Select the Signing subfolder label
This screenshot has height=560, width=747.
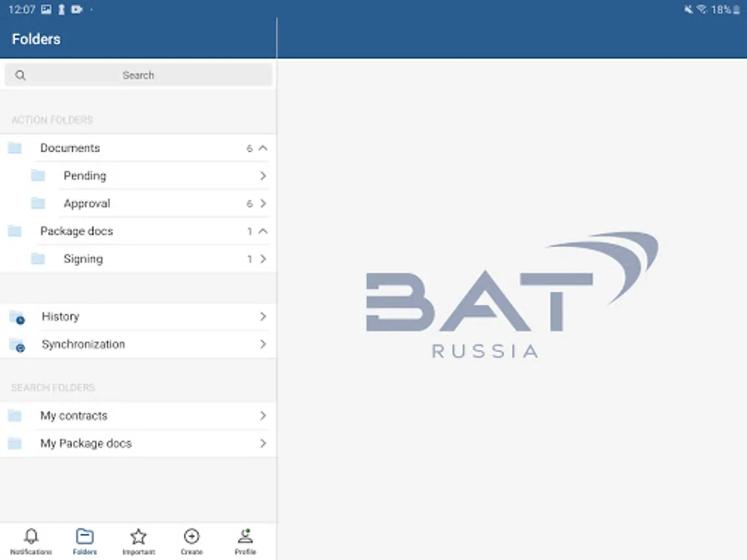pyautogui.click(x=83, y=259)
